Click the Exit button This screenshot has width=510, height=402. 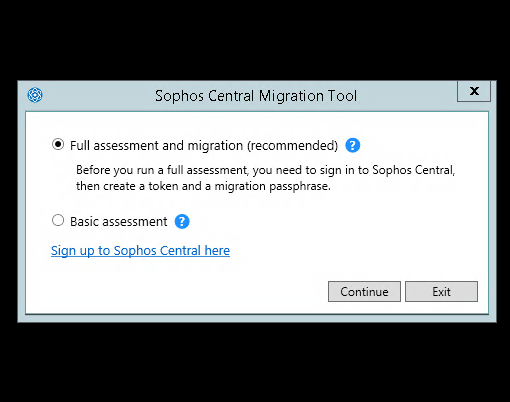[441, 292]
